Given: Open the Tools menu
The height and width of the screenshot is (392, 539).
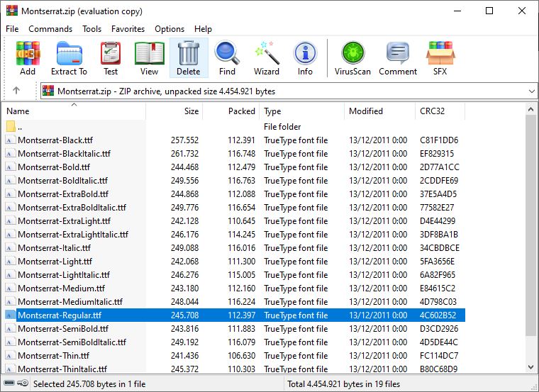Looking at the screenshot, I should click(x=91, y=29).
